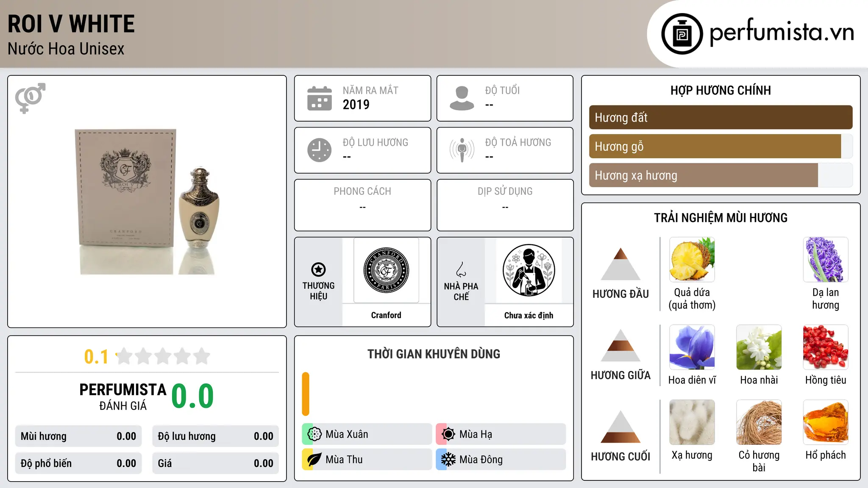Image resolution: width=868 pixels, height=488 pixels.
Task: Click the perfumista.vn site name
Action: [x=782, y=32]
